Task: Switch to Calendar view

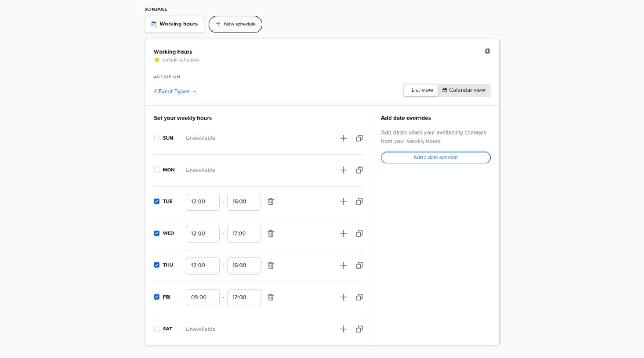Action: [x=464, y=90]
